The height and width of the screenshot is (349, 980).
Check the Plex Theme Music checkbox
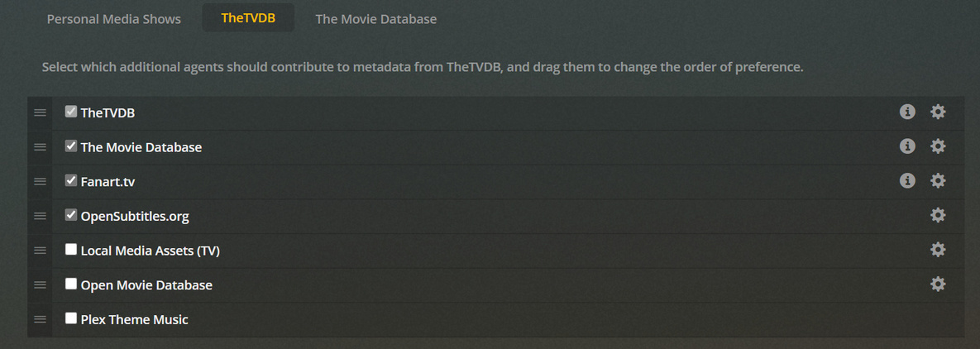71,318
